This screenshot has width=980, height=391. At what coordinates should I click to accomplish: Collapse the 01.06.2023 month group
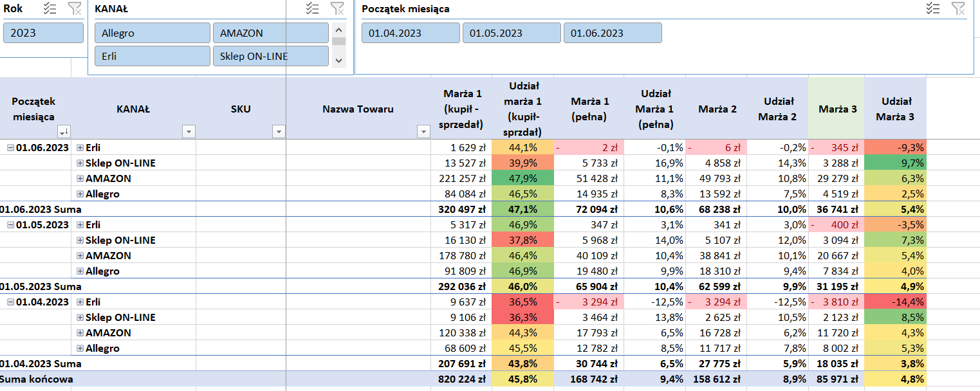click(10, 148)
